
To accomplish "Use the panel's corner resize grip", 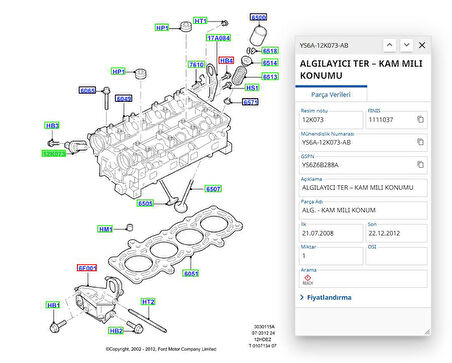I will [427, 331].
